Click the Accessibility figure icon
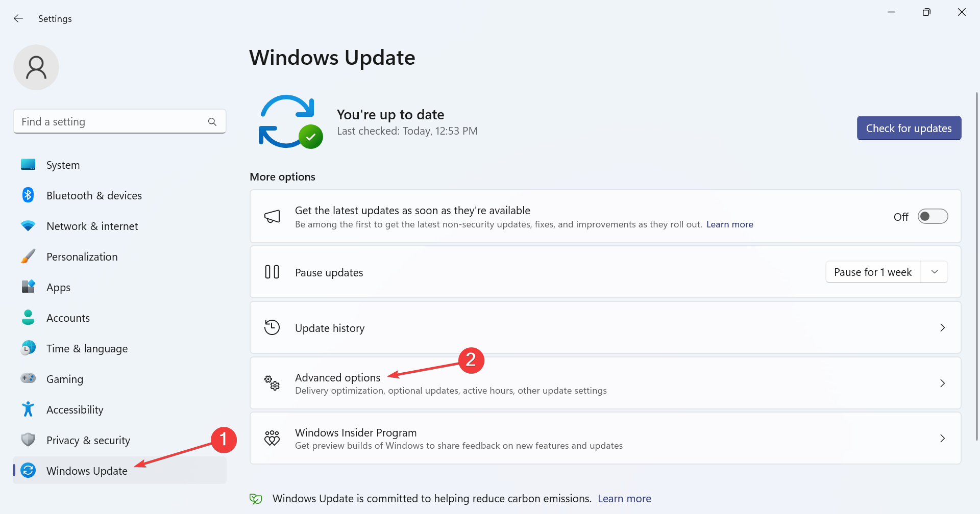The height and width of the screenshot is (514, 980). (28, 409)
